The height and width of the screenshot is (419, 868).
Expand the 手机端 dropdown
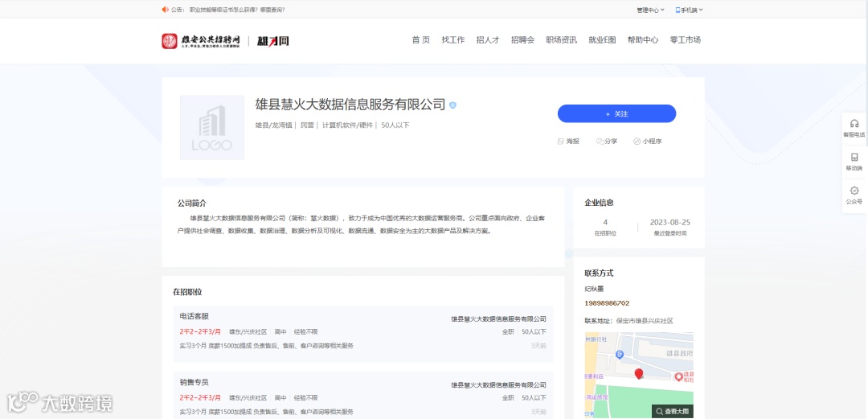(690, 10)
